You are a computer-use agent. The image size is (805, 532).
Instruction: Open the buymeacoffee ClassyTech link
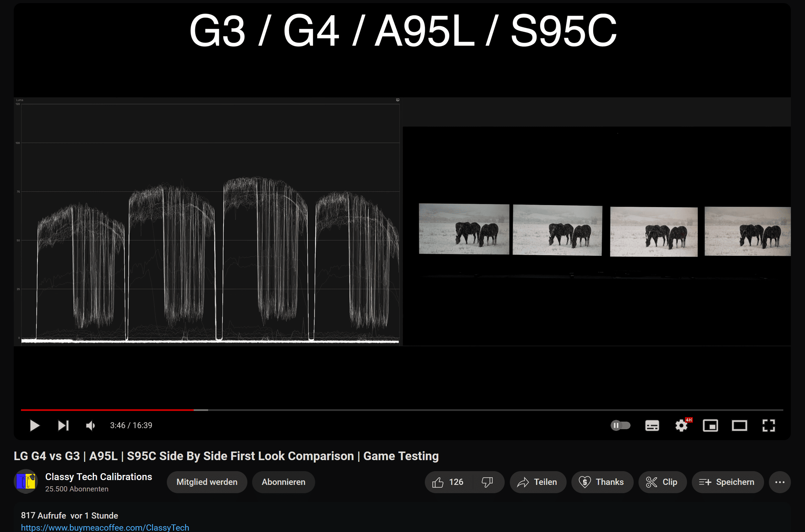105,528
